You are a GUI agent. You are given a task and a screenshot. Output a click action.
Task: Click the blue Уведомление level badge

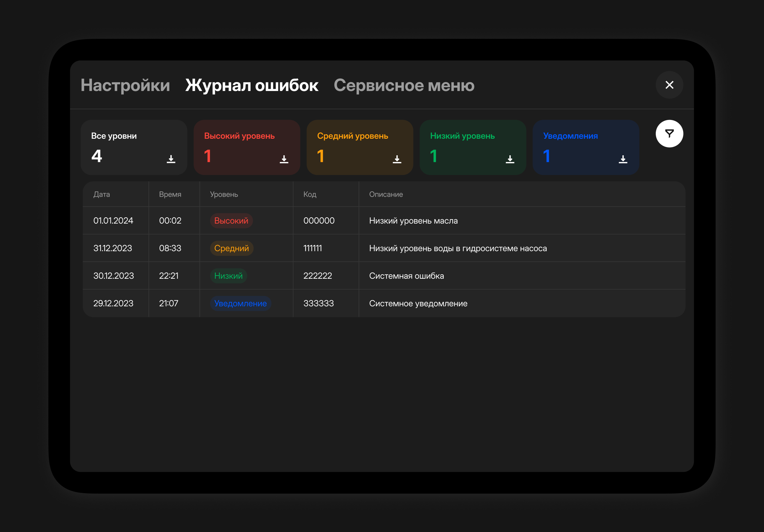point(240,303)
